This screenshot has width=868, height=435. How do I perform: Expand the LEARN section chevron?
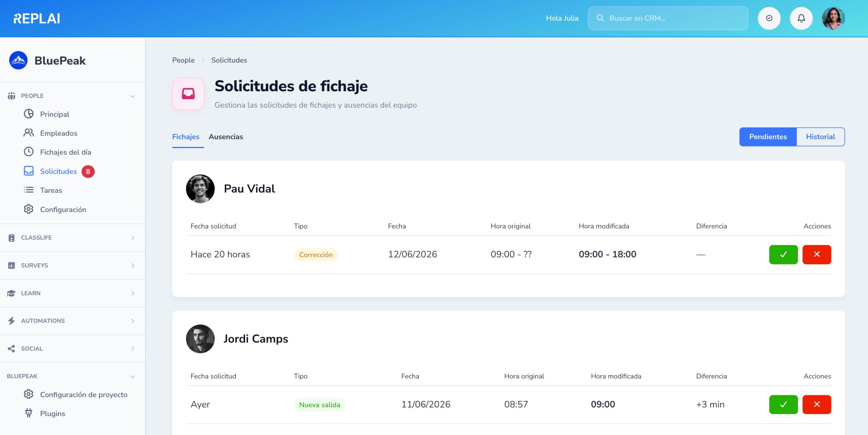click(x=133, y=293)
